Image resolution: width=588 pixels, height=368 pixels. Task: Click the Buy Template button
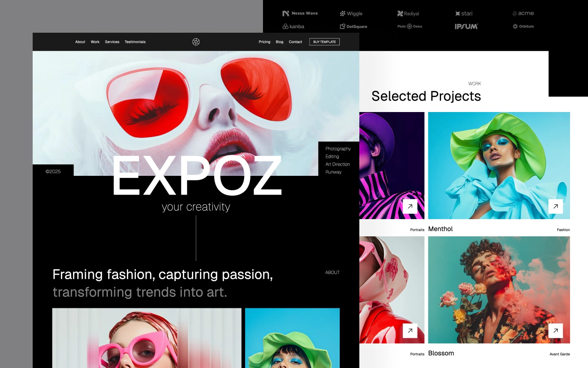[x=324, y=42]
